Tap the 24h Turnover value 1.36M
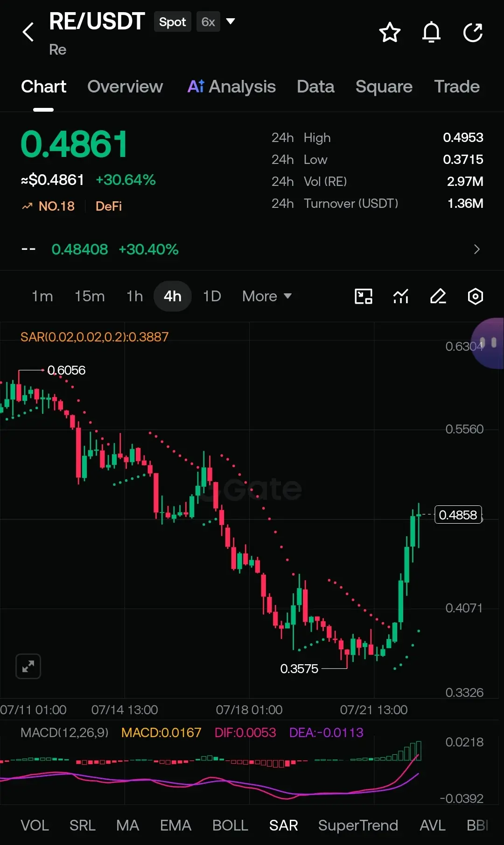Image resolution: width=504 pixels, height=845 pixels. (465, 204)
